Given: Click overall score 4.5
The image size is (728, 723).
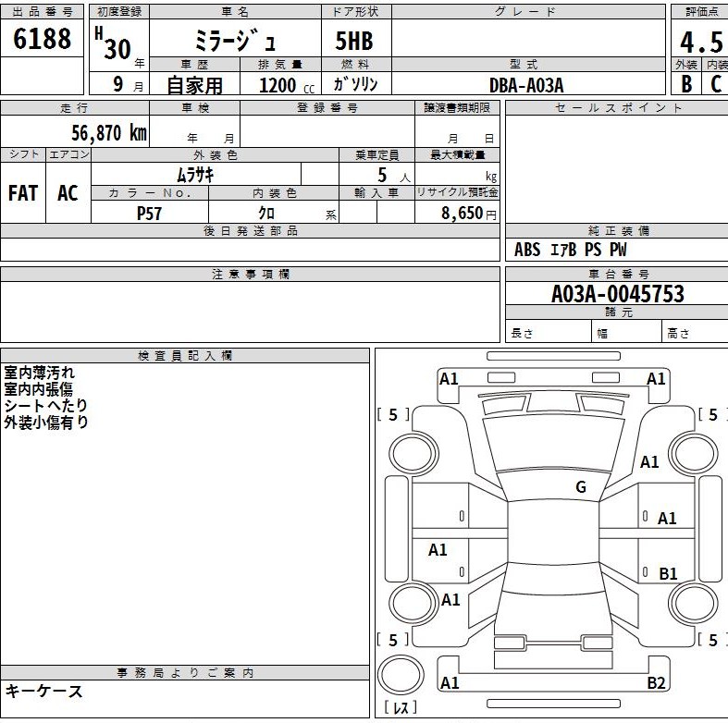Looking at the screenshot, I should tap(701, 43).
